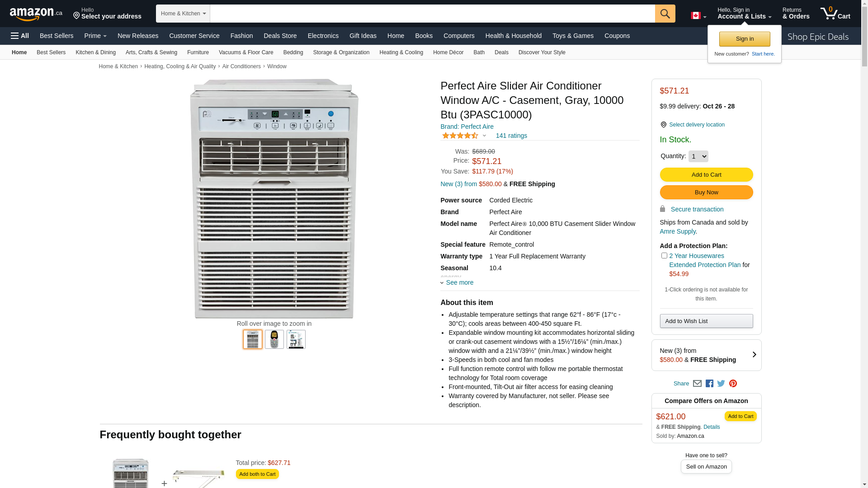Open the All hamburger menu

(x=20, y=36)
